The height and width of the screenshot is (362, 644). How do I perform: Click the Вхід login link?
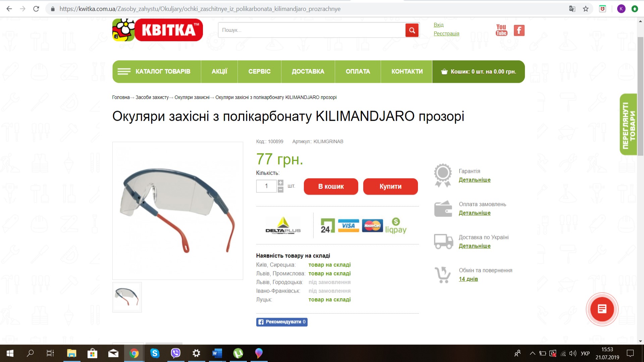[438, 25]
